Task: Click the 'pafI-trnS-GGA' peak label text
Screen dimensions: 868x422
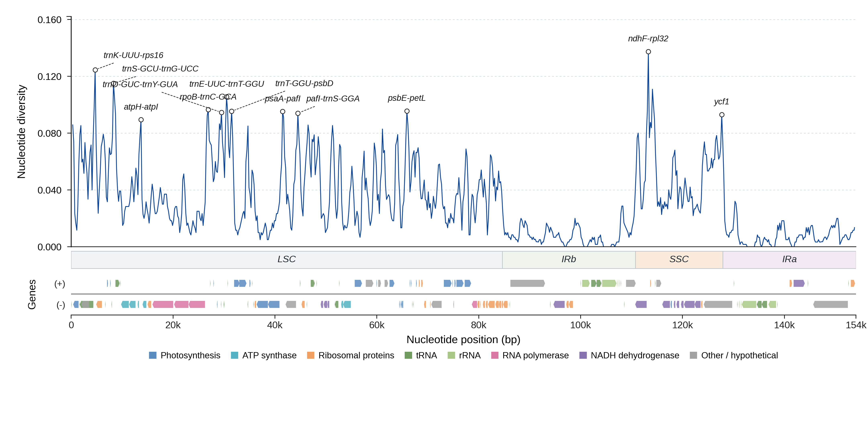Action: click(333, 99)
